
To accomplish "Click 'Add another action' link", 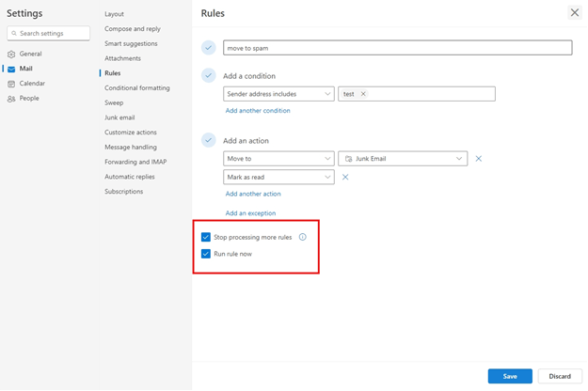I will click(x=253, y=194).
